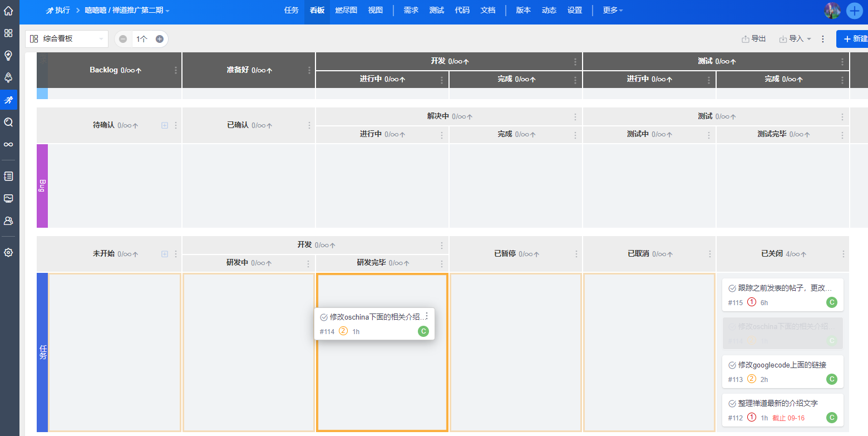The width and height of the screenshot is (868, 436).
Task: Open the 已暂停 column's three-dot menu
Action: pos(576,254)
